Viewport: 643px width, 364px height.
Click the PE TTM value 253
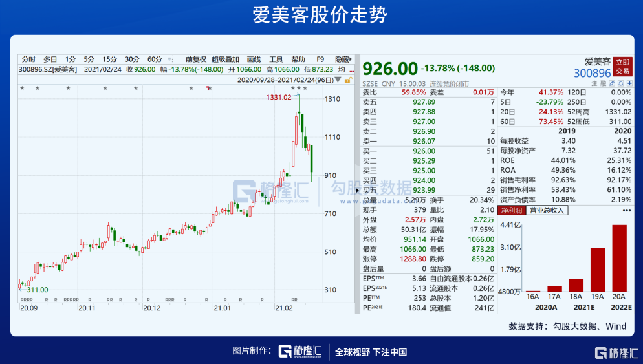[x=420, y=298]
